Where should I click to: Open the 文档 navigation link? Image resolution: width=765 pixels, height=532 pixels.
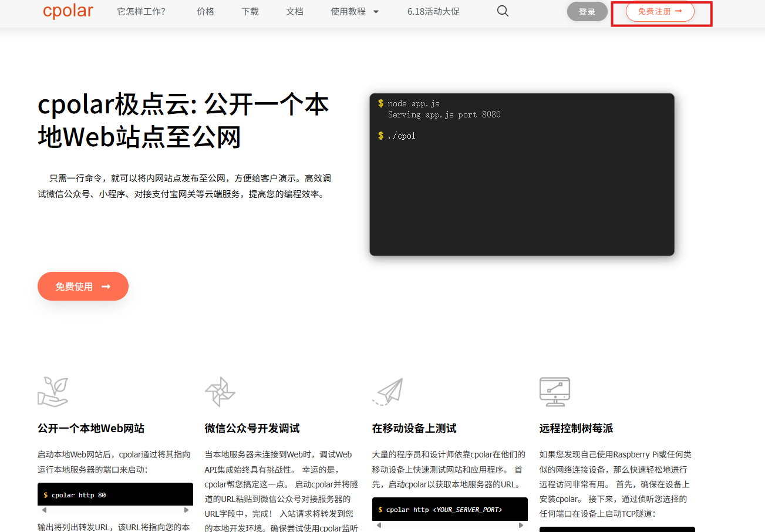[295, 11]
